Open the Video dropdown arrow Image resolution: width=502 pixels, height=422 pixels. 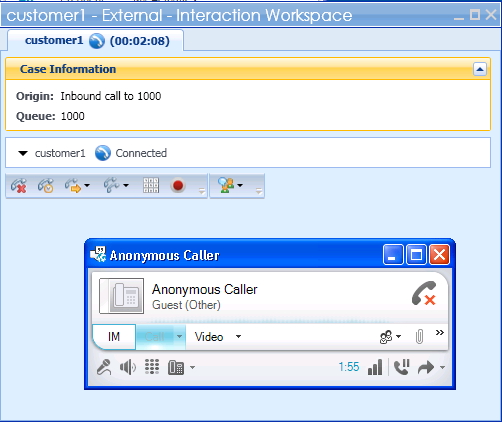[238, 336]
